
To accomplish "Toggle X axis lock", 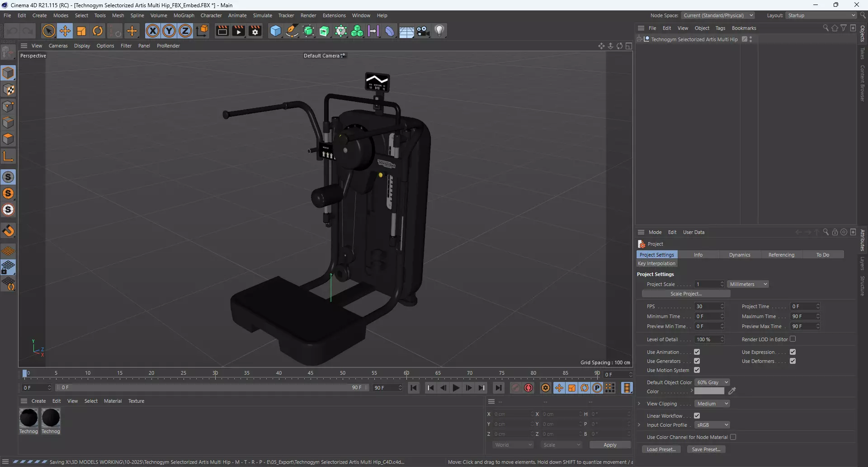I will tap(153, 31).
